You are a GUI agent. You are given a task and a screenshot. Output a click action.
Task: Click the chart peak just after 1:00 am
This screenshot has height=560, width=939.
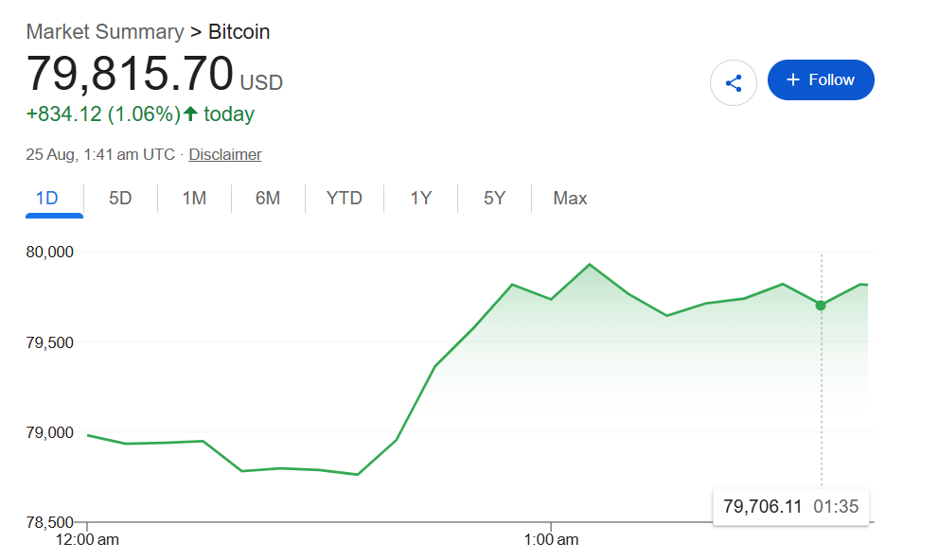(590, 265)
